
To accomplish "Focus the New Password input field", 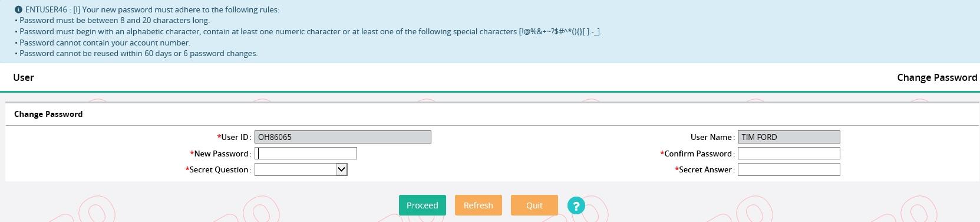I will (x=305, y=154).
